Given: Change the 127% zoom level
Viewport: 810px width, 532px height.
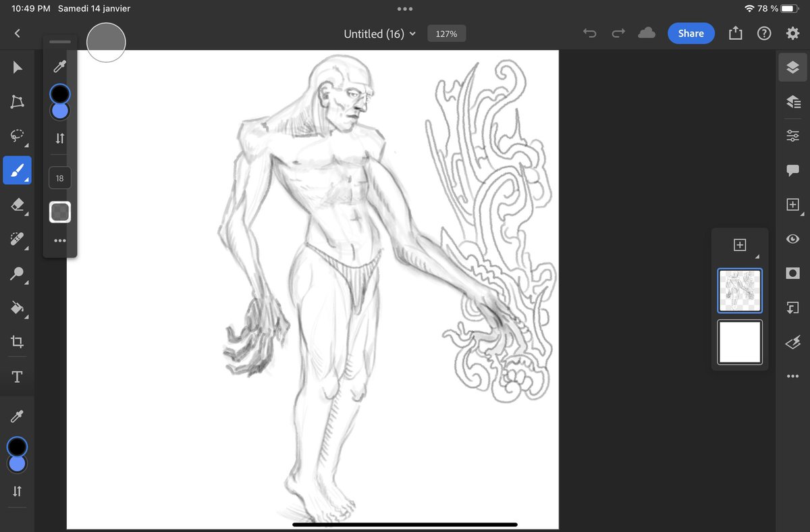Looking at the screenshot, I should 446,34.
